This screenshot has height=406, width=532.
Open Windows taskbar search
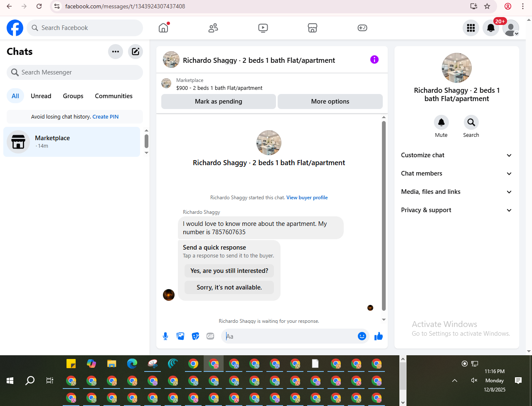tap(30, 381)
